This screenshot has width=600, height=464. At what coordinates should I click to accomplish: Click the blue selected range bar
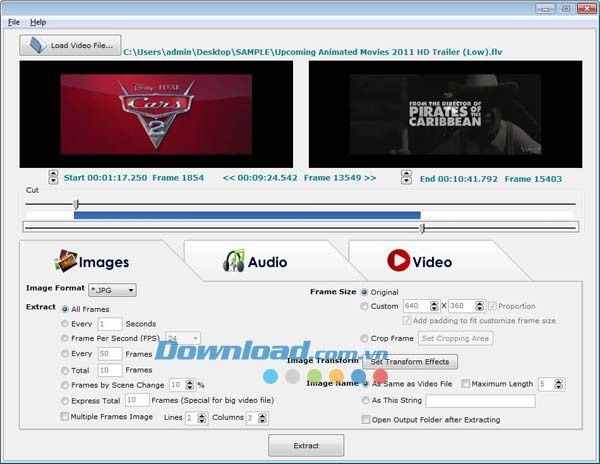tap(247, 215)
